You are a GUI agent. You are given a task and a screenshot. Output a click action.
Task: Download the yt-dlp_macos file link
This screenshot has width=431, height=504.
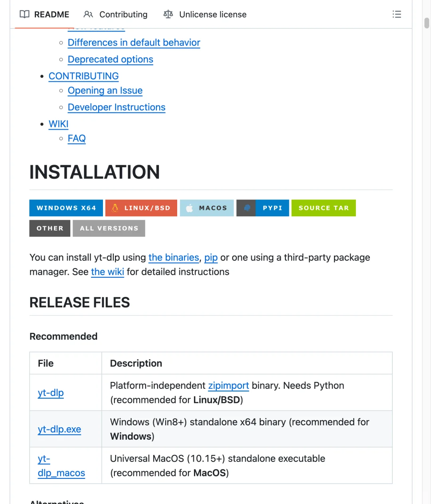click(61, 466)
